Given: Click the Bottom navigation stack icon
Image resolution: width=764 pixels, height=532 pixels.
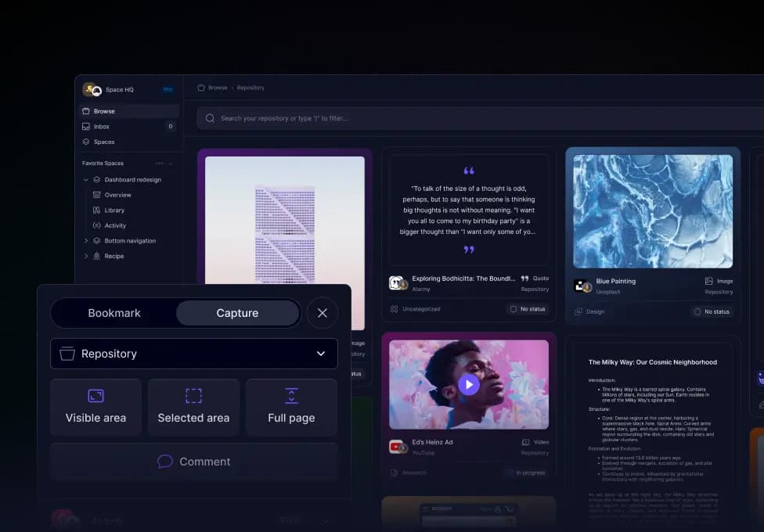Looking at the screenshot, I should [x=96, y=241].
